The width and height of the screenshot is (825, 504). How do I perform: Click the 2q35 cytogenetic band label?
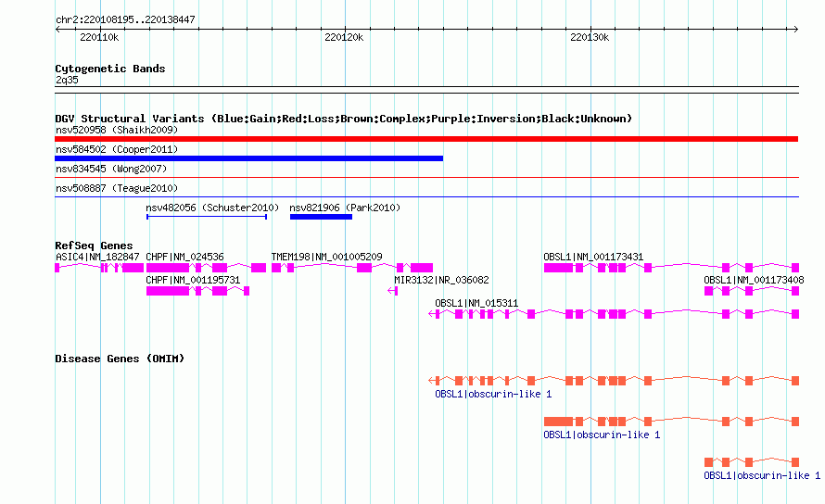click(x=67, y=80)
